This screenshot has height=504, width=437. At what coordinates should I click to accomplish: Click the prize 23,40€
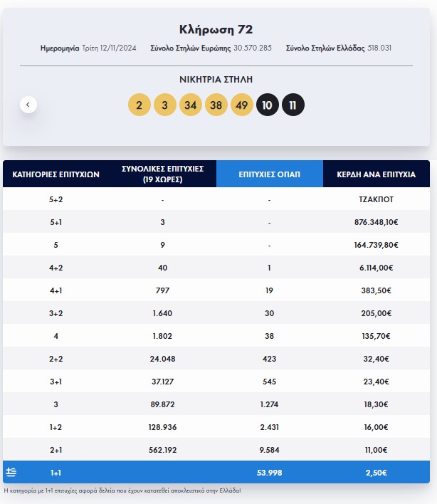tap(377, 382)
